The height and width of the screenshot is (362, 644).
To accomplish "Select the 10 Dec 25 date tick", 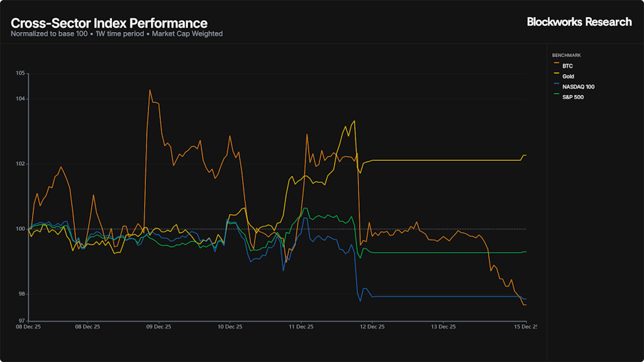I will click(230, 327).
